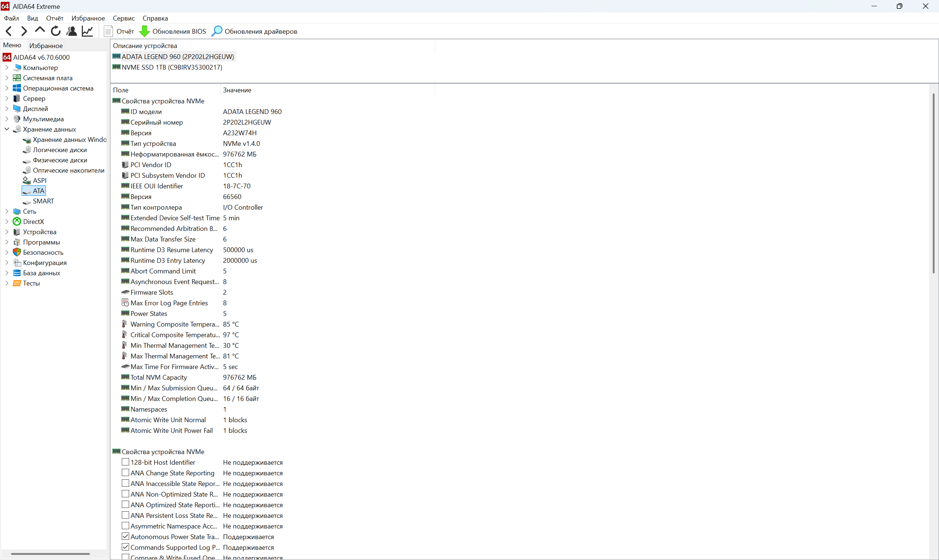The height and width of the screenshot is (560, 939).
Task: Expand the Компьютер tree node
Action: 7,67
